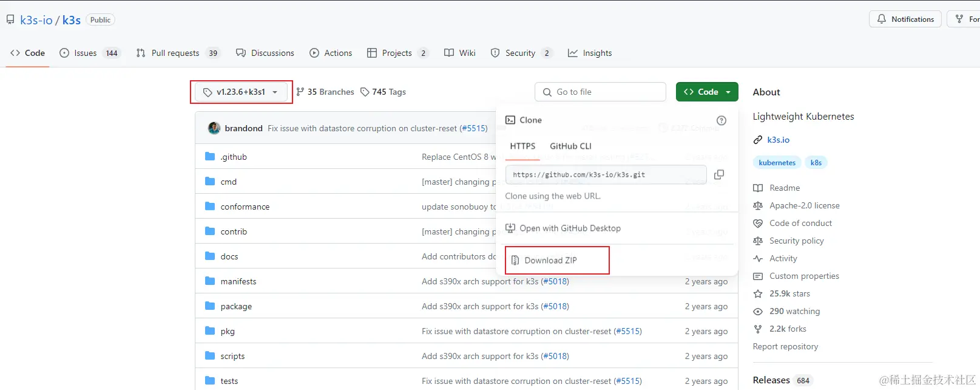The height and width of the screenshot is (390, 980).
Task: View the 2.2k forks link
Action: tap(788, 329)
